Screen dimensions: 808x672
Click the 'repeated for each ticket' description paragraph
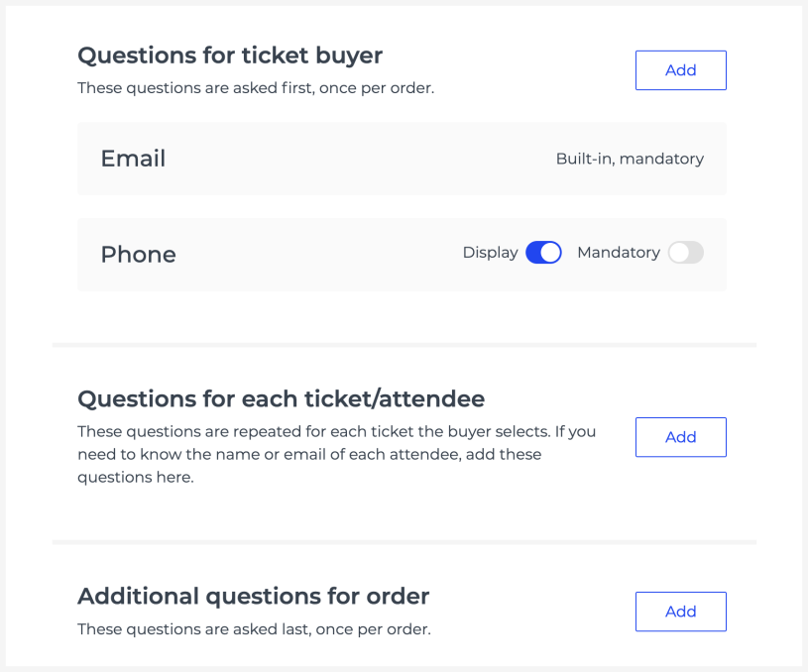337,455
